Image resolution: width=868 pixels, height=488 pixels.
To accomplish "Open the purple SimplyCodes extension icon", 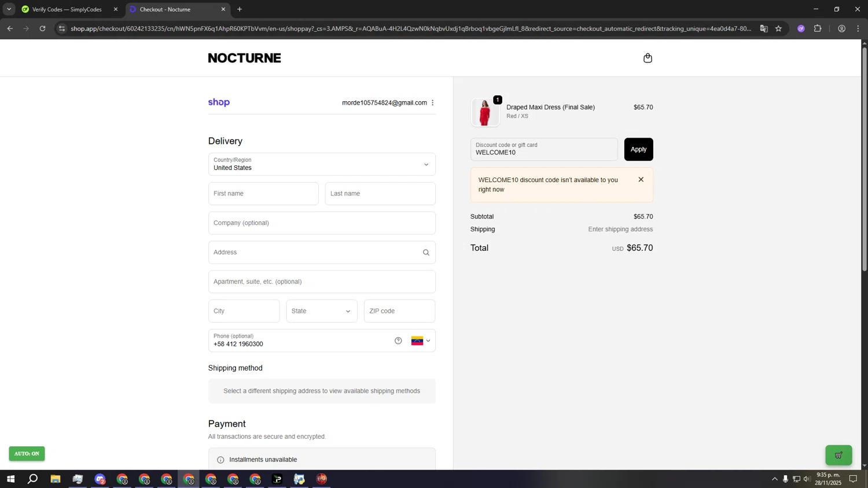I will pyautogui.click(x=801, y=28).
